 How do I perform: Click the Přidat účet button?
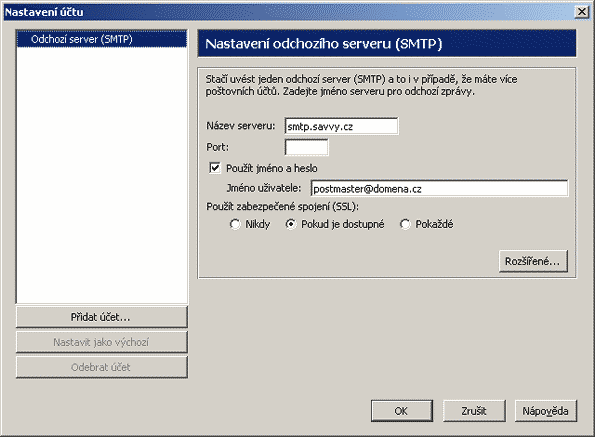(102, 317)
